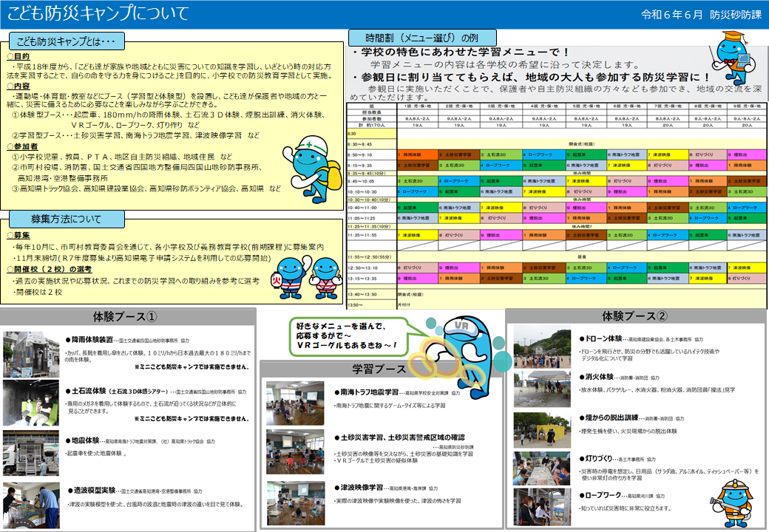
Task: Select the こども防災キャンプとは･･･ section label
Action: (67, 41)
